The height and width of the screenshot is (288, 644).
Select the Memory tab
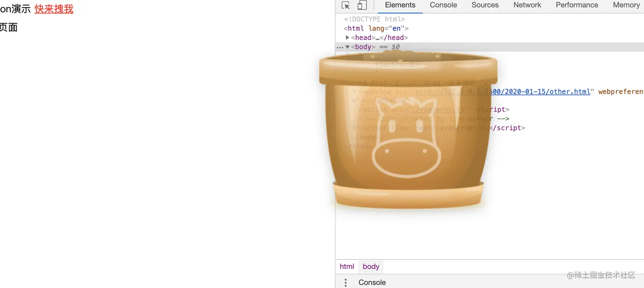point(626,5)
